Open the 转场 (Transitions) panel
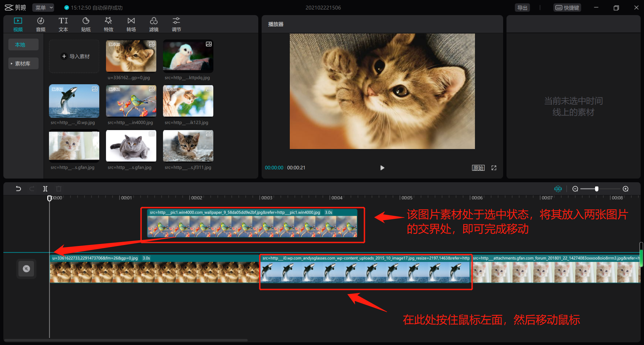644x345 pixels. pyautogui.click(x=131, y=24)
